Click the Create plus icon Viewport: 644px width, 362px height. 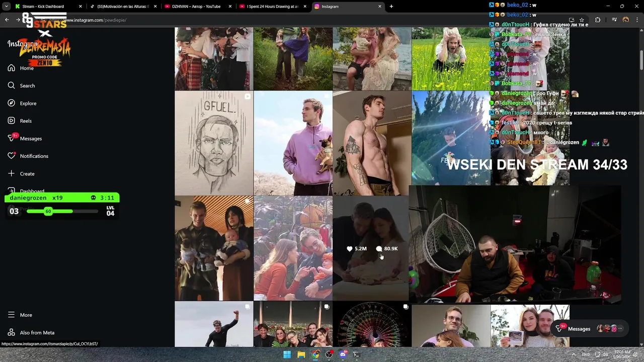tap(11, 173)
